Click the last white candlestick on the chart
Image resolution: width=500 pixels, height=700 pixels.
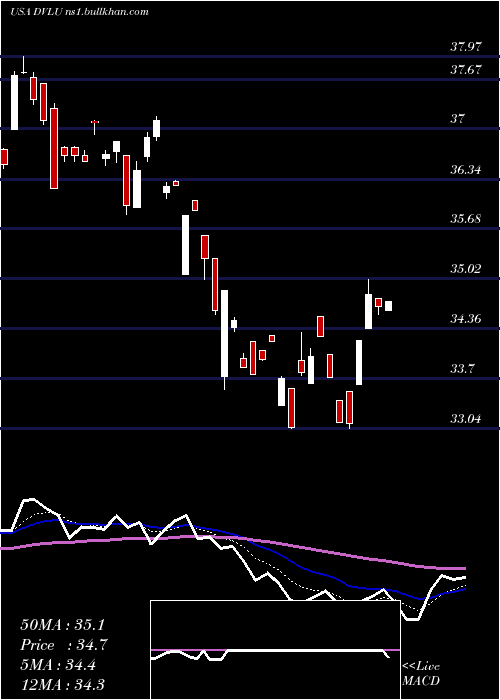tap(388, 306)
